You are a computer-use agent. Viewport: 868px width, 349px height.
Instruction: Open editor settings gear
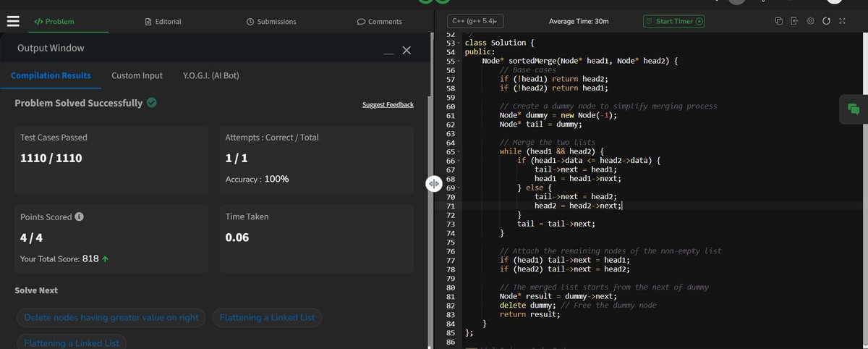(810, 21)
